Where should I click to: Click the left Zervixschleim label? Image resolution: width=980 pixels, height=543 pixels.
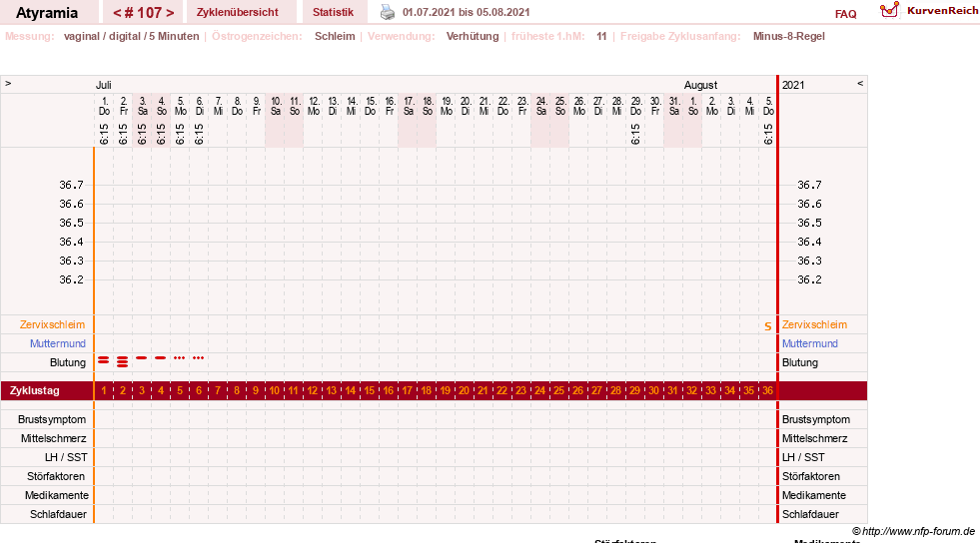[53, 324]
